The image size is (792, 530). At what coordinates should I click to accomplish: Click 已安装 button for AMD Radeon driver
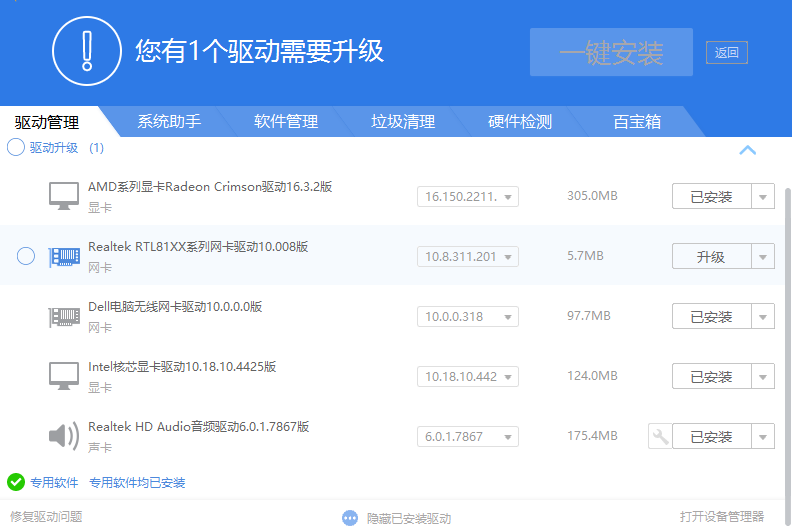[711, 197]
